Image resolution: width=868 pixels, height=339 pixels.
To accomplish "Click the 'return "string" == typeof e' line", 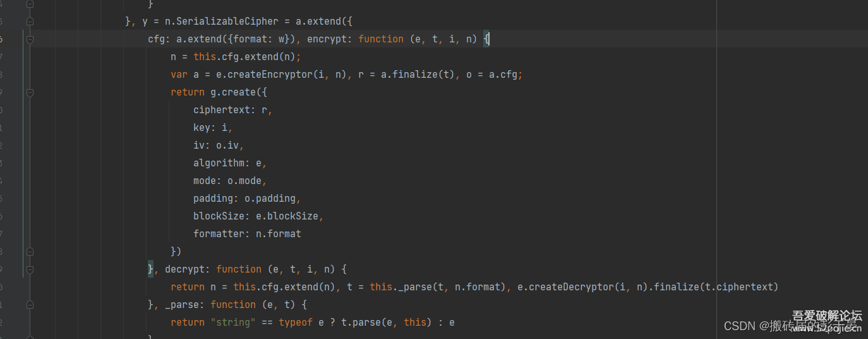I will tap(313, 323).
